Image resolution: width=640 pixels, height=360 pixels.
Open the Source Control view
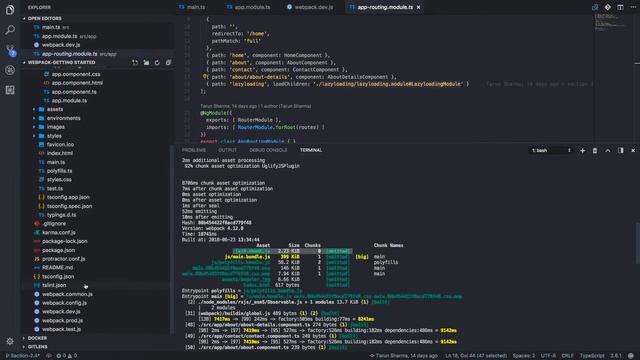pos(10,50)
